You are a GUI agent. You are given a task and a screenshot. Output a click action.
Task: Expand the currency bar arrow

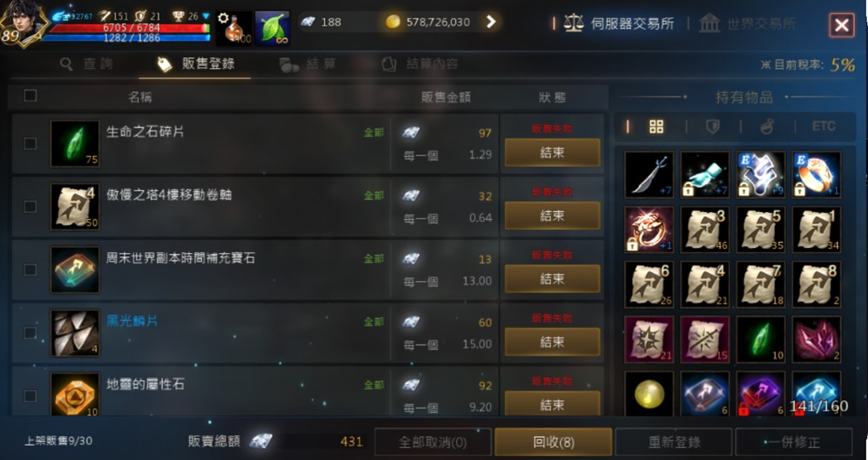coord(491,21)
